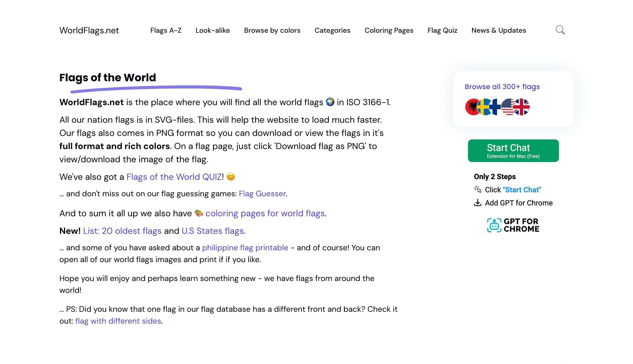Screen dimensions: 633x364
Task: Go to Coloring Pages from the navbar
Action: click(389, 30)
